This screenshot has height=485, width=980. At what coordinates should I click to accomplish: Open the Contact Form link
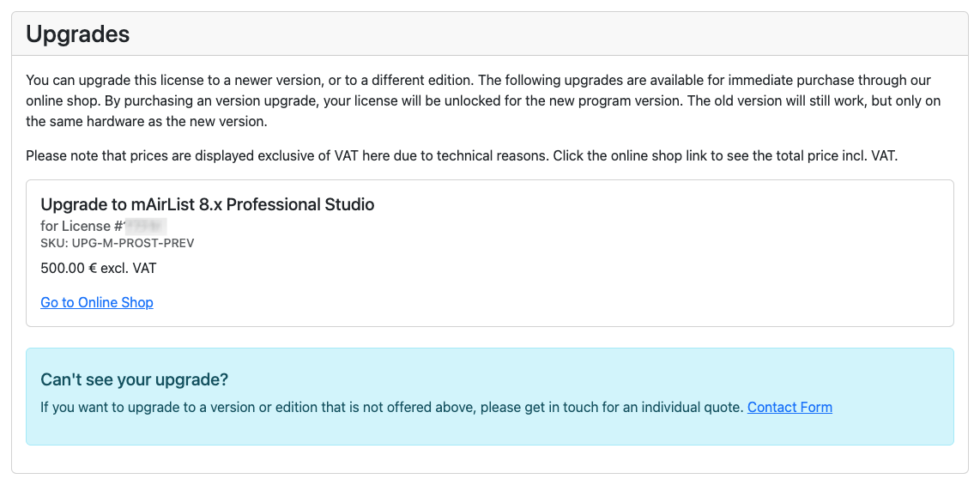(789, 407)
